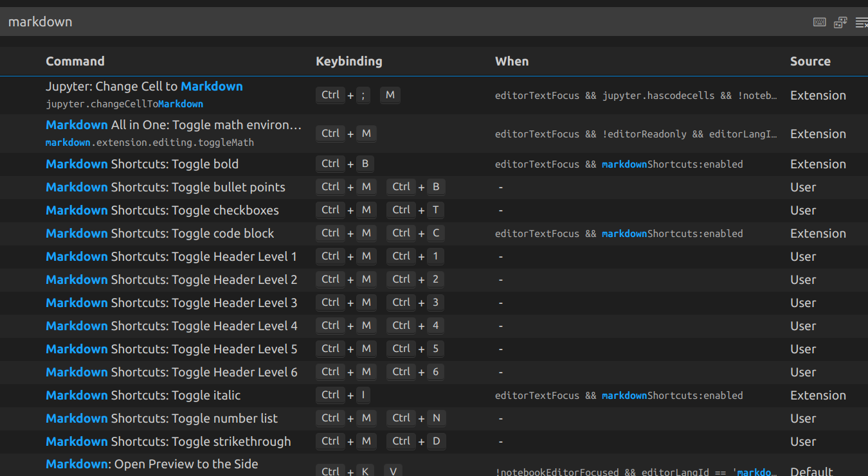Click the When column header
The height and width of the screenshot is (476, 868).
tap(512, 62)
